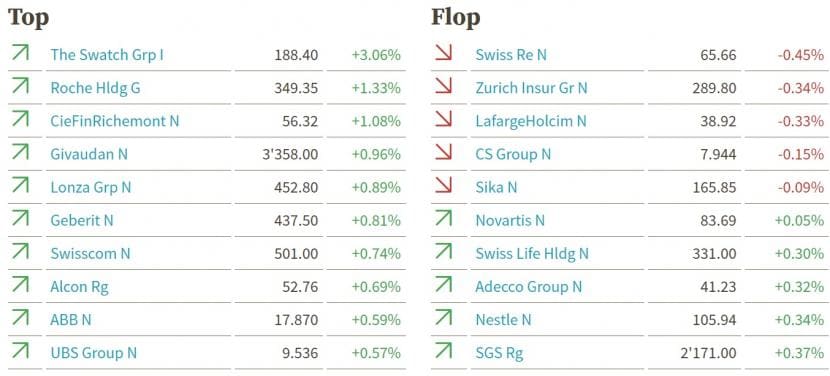Click the red down arrow beside Swiss Re N

[x=444, y=52]
